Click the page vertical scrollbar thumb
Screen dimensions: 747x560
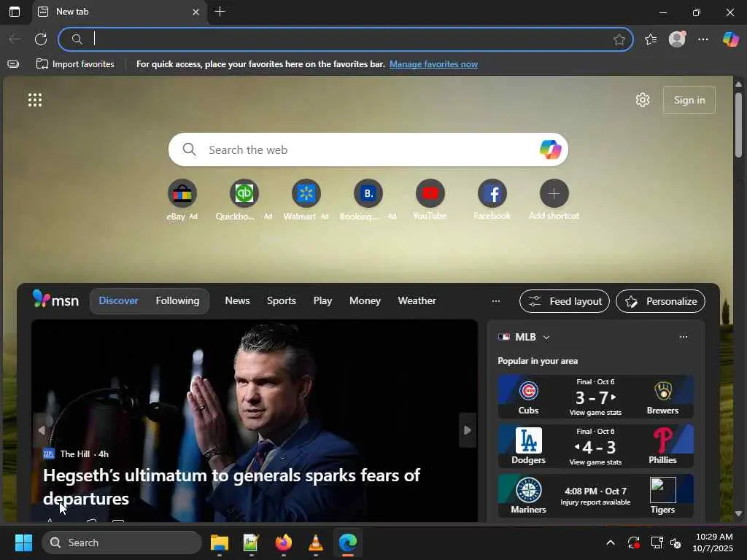click(738, 125)
